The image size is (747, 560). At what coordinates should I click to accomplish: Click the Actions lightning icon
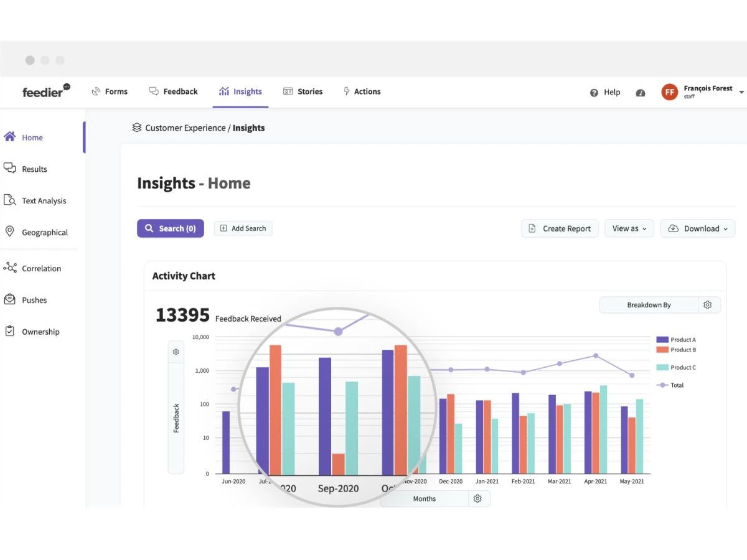coord(347,91)
